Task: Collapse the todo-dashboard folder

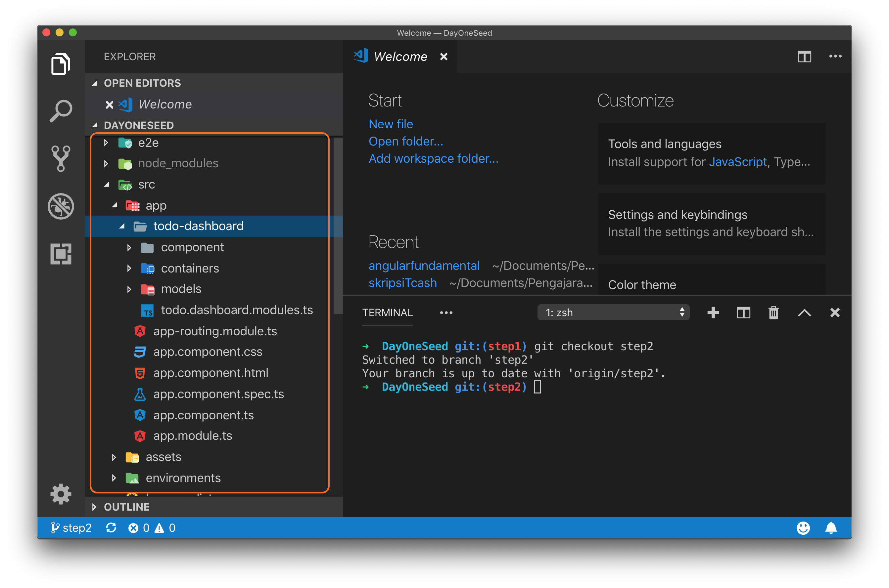Action: [122, 226]
